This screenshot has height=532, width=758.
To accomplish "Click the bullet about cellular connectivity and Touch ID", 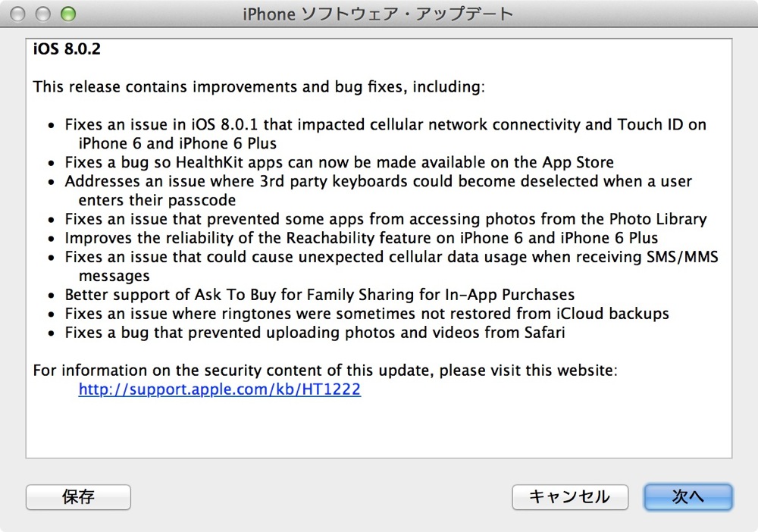I will [x=385, y=134].
